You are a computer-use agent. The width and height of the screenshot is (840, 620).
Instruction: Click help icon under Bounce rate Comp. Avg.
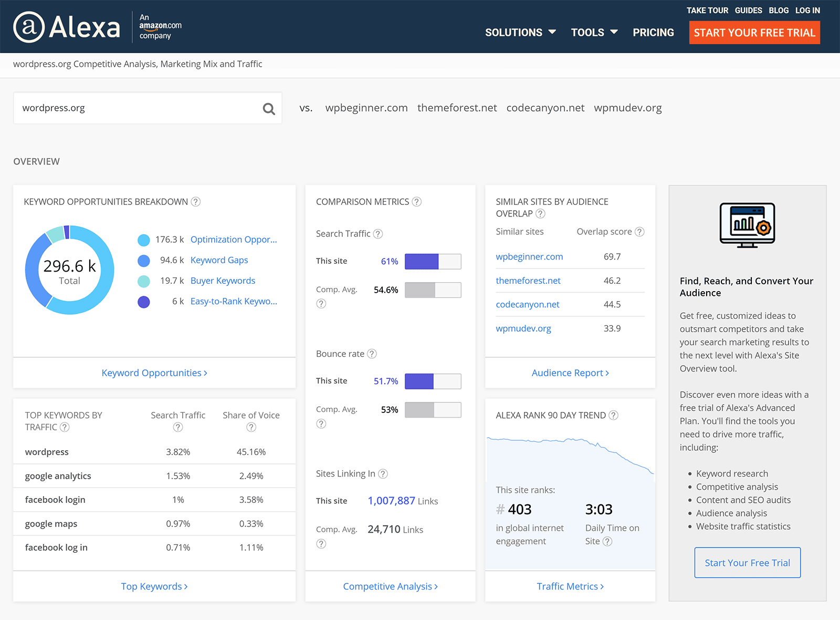click(321, 423)
